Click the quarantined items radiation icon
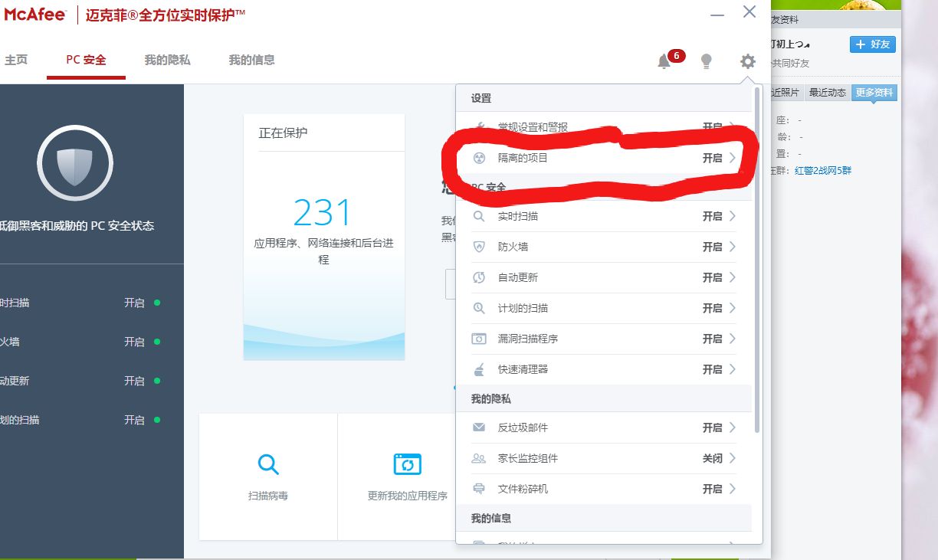Screen dimensions: 938x560 pos(479,158)
